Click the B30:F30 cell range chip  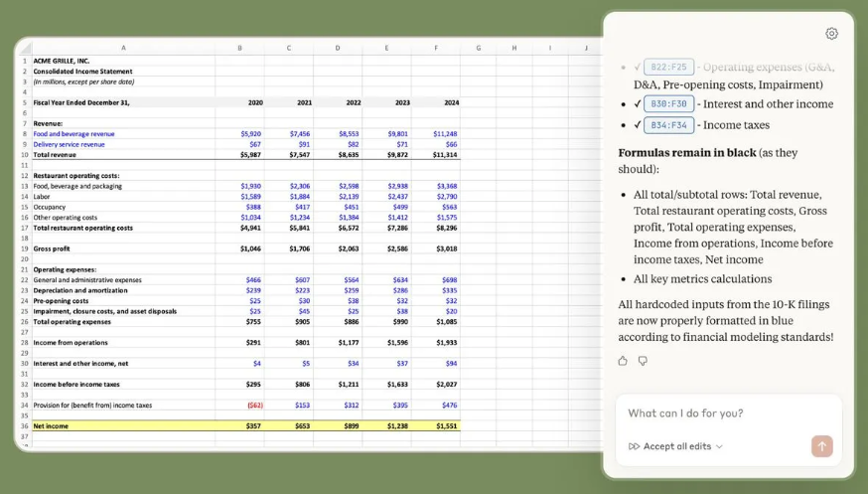[668, 104]
